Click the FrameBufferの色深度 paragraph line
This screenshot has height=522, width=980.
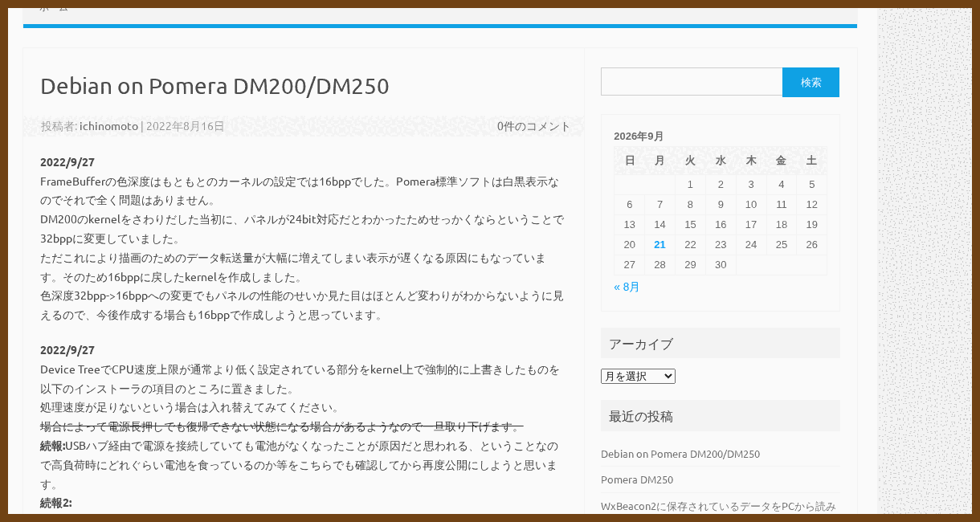click(300, 181)
